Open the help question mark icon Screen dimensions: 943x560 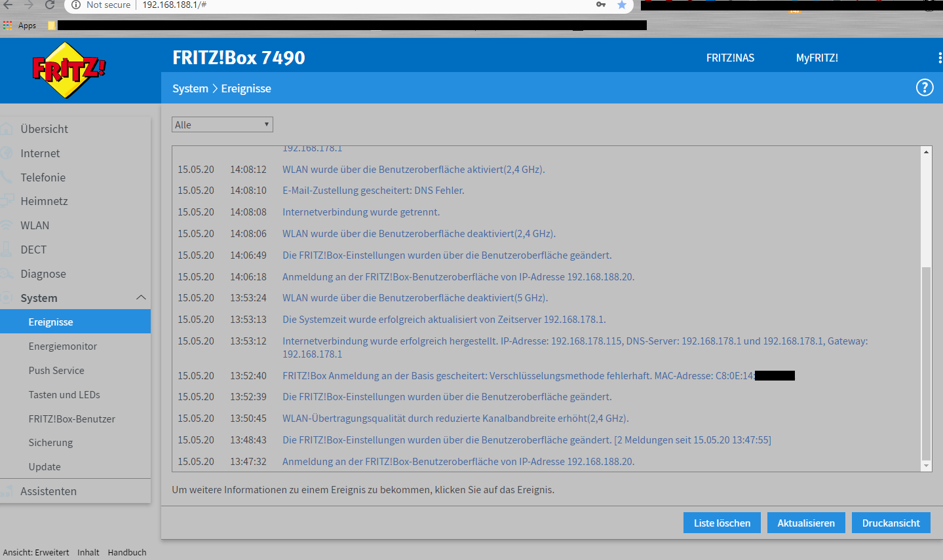pyautogui.click(x=924, y=88)
